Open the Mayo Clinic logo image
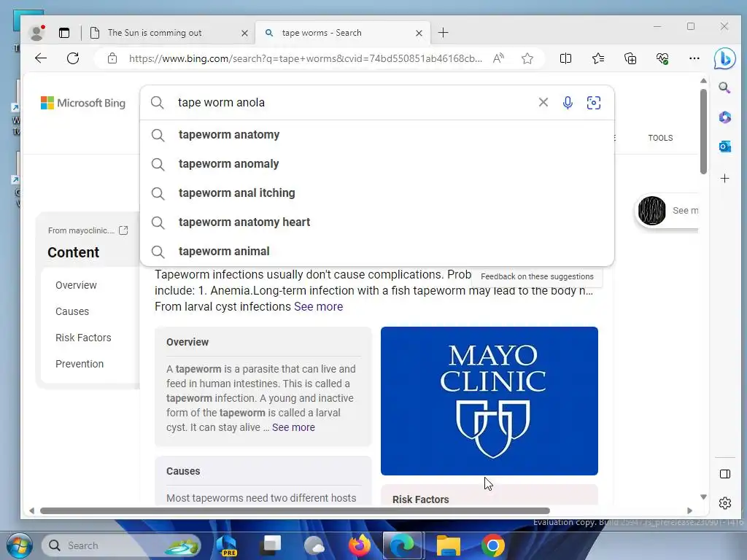The image size is (747, 560). pos(489,401)
